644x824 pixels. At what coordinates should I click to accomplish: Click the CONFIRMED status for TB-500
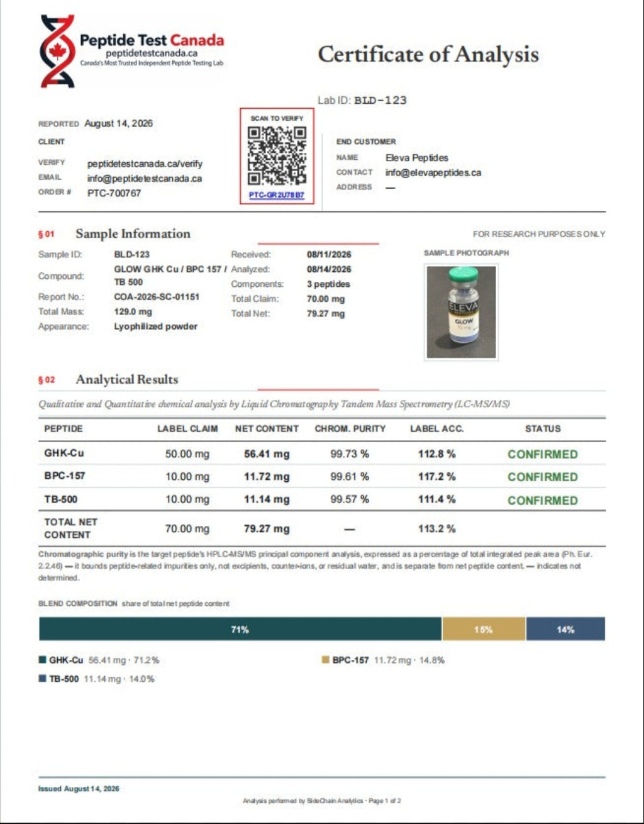point(543,501)
